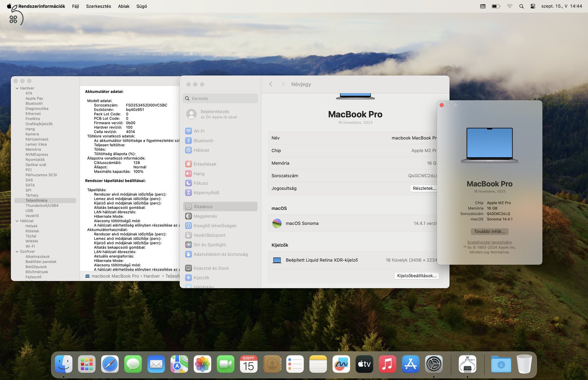Open the Ablak menu

coord(124,6)
